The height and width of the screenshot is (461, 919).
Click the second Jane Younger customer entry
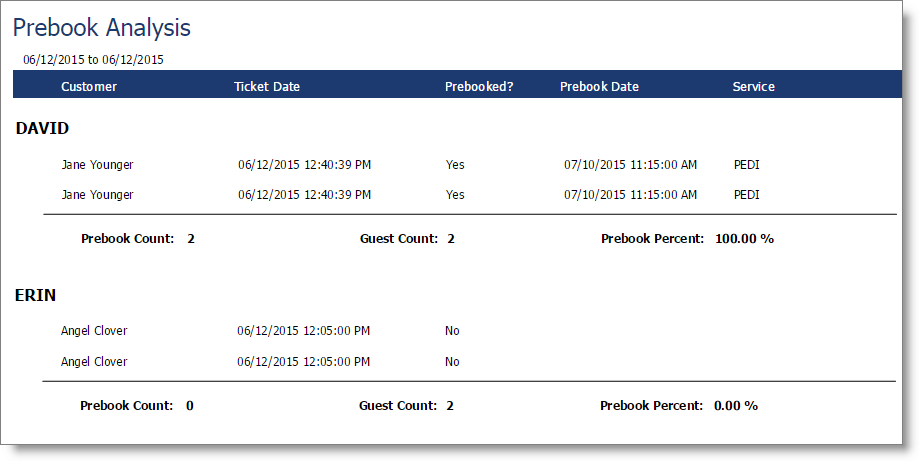tap(97, 195)
